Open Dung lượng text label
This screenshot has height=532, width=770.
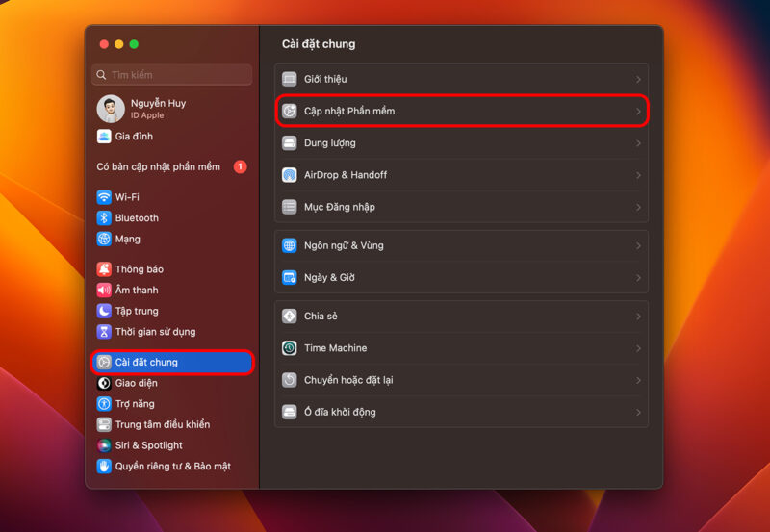coord(330,143)
